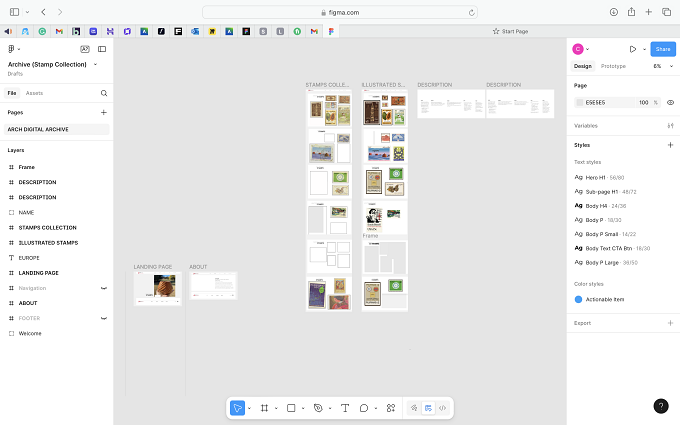The image size is (680, 425).
Task: Open Frame tool options dropdown
Action: click(276, 409)
